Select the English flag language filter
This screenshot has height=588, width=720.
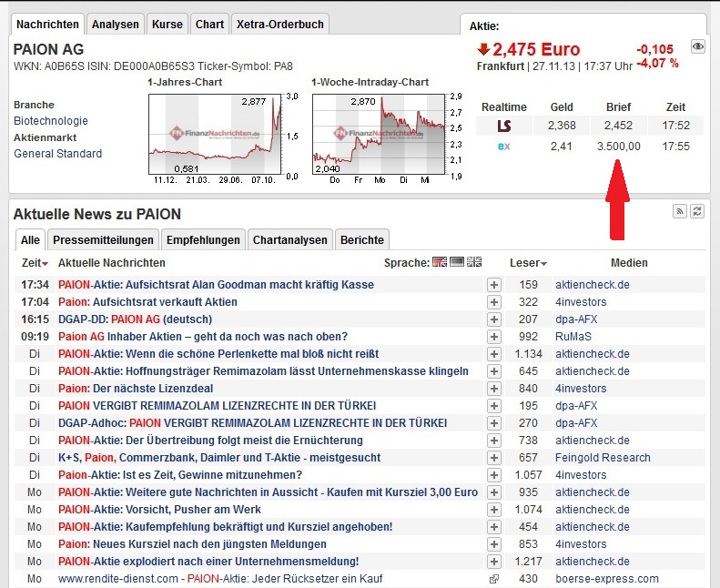click(474, 262)
